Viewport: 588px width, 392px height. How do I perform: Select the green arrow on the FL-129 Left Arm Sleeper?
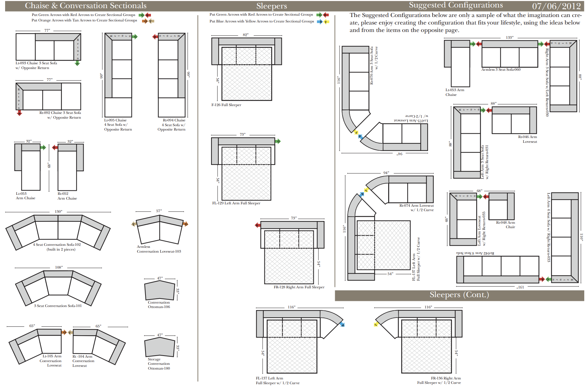pyautogui.click(x=278, y=141)
